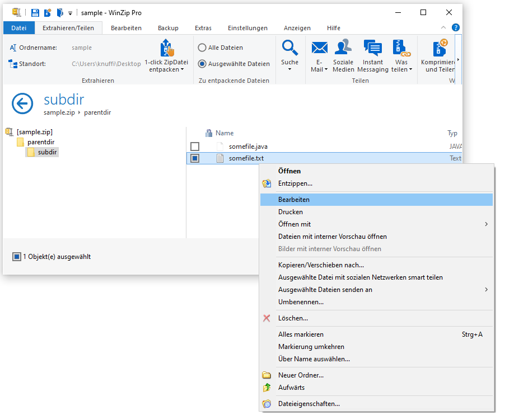The image size is (514, 420).
Task: Select the Alle Dateien radio button
Action: click(202, 48)
